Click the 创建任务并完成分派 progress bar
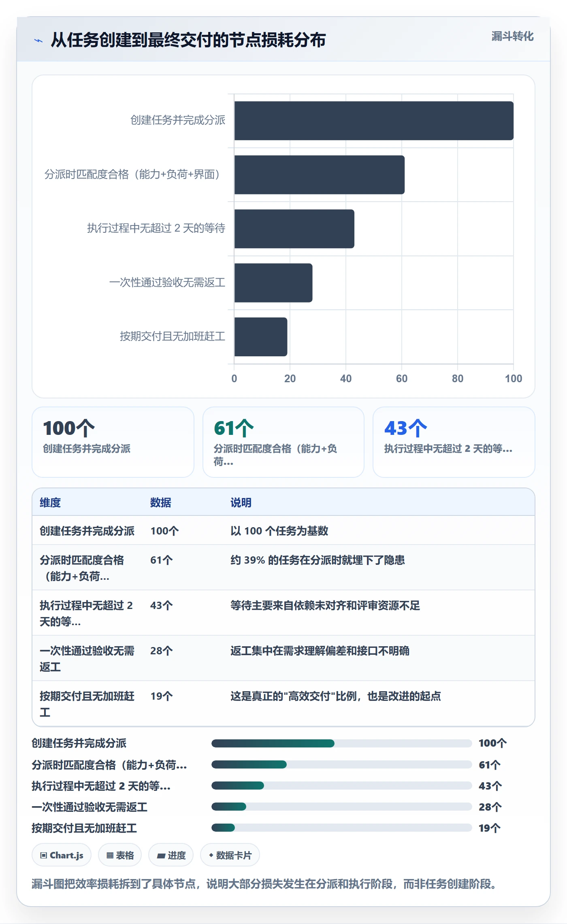This screenshot has height=924, width=567. (x=341, y=743)
